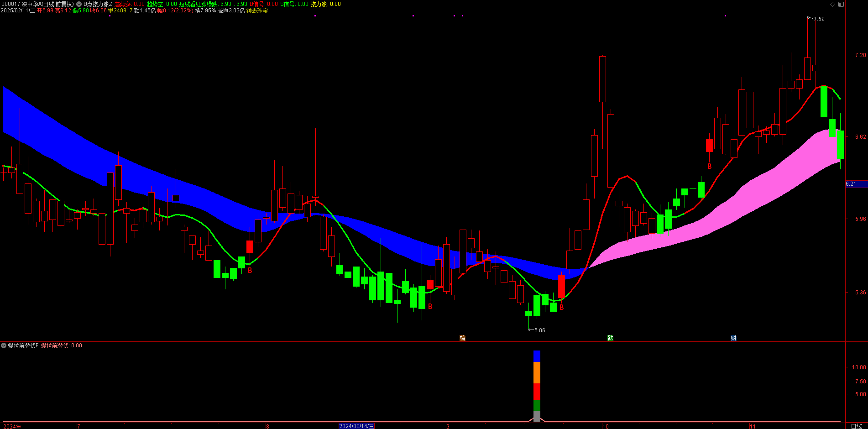Open the 跌 event marker
Screen dimensions: 868x429
tap(610, 338)
